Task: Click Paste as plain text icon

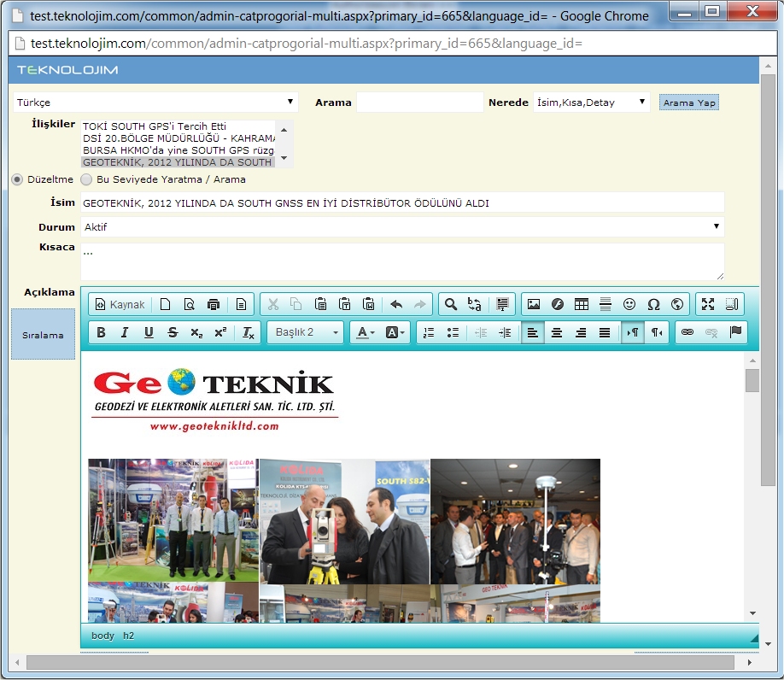Action: (x=344, y=304)
